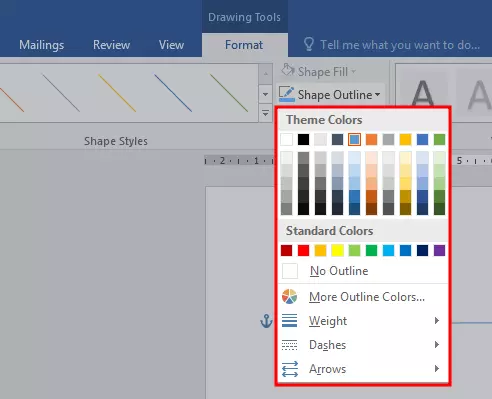492x399 pixels.
Task: Click the anchor icon beside the page
Action: (266, 321)
